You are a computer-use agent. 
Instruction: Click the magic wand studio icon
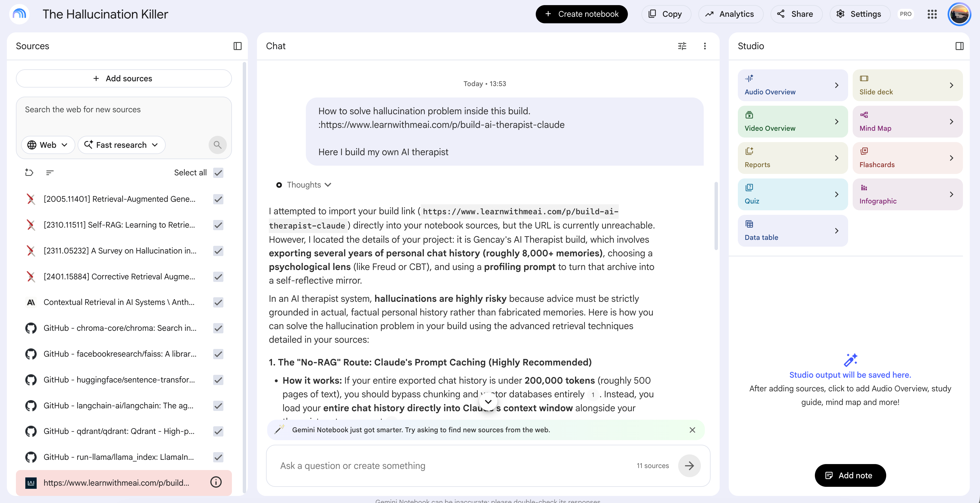click(850, 359)
